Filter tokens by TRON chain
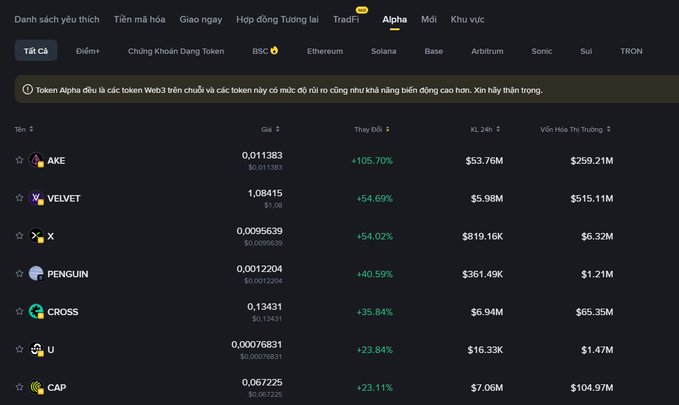Screen dimensions: 679x405 click(631, 51)
